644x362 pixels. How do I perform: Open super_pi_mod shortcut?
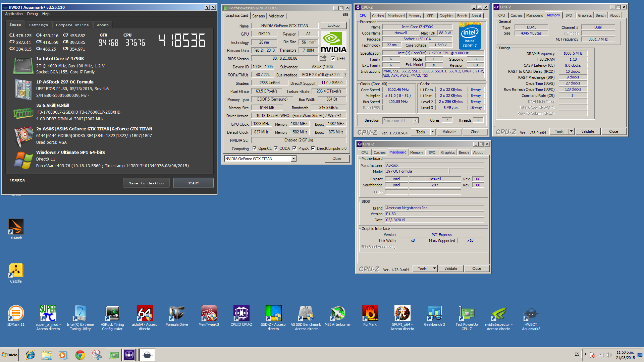coord(48,318)
